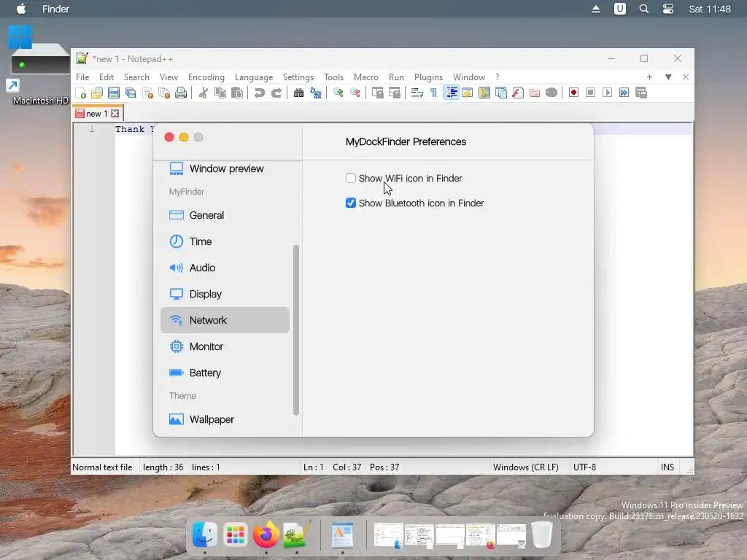Click the Zoom Out magnifier icon
The width and height of the screenshot is (747, 560).
pyautogui.click(x=355, y=93)
